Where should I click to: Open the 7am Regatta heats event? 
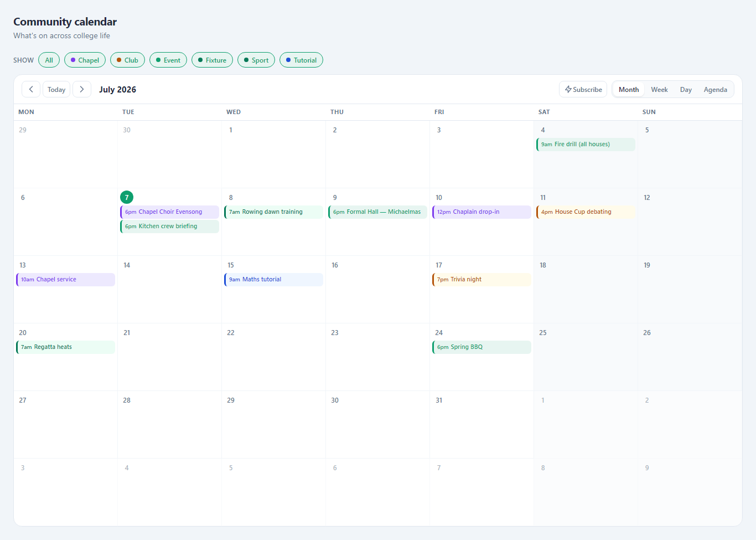click(65, 347)
